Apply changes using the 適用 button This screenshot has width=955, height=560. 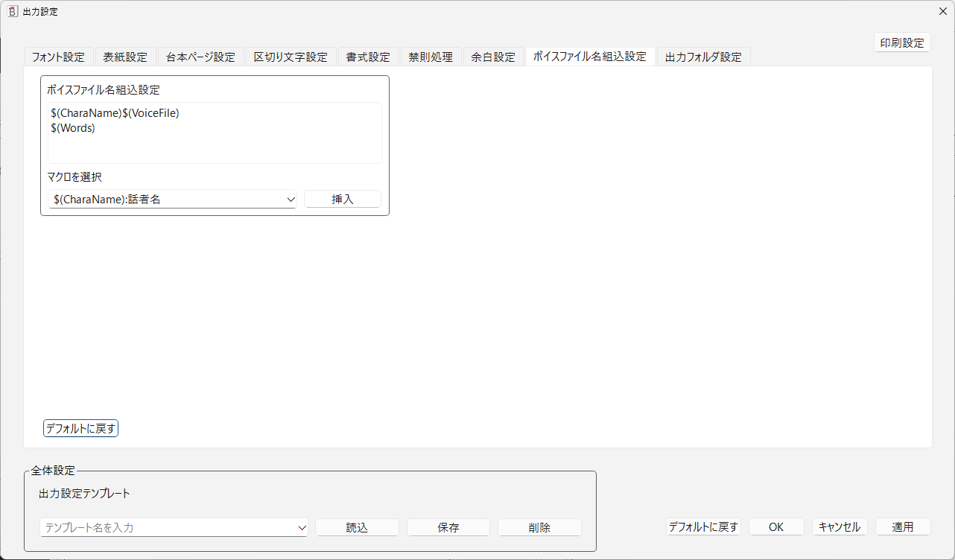903,526
